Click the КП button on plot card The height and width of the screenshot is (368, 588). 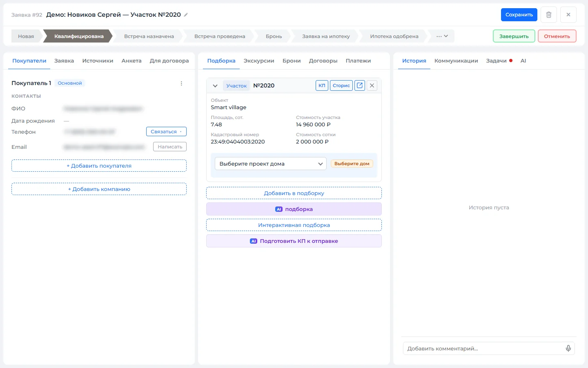(322, 85)
